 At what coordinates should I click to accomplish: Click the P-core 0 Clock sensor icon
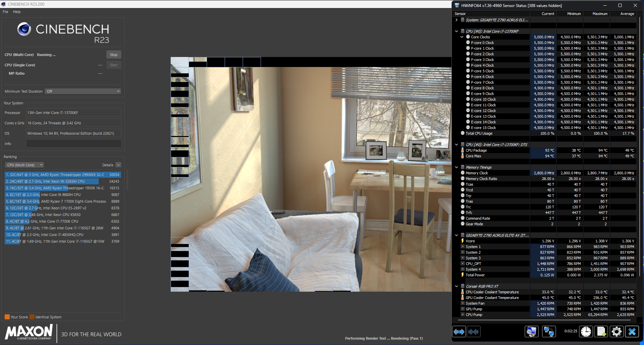coord(468,43)
